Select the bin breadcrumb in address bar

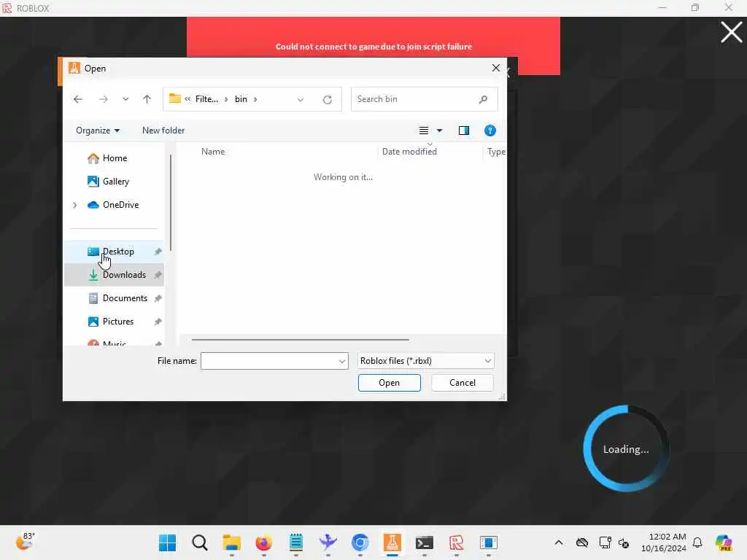[241, 99]
